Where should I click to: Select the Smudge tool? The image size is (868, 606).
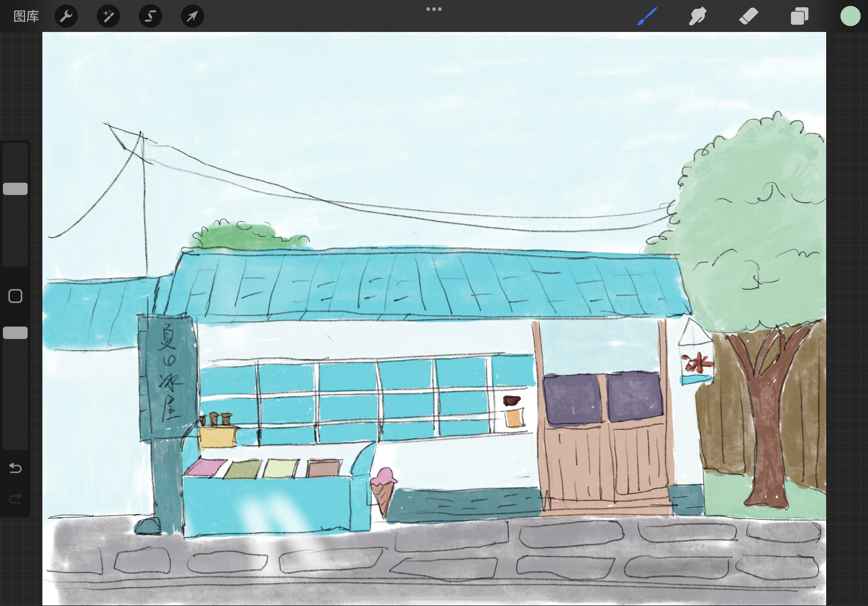[698, 16]
